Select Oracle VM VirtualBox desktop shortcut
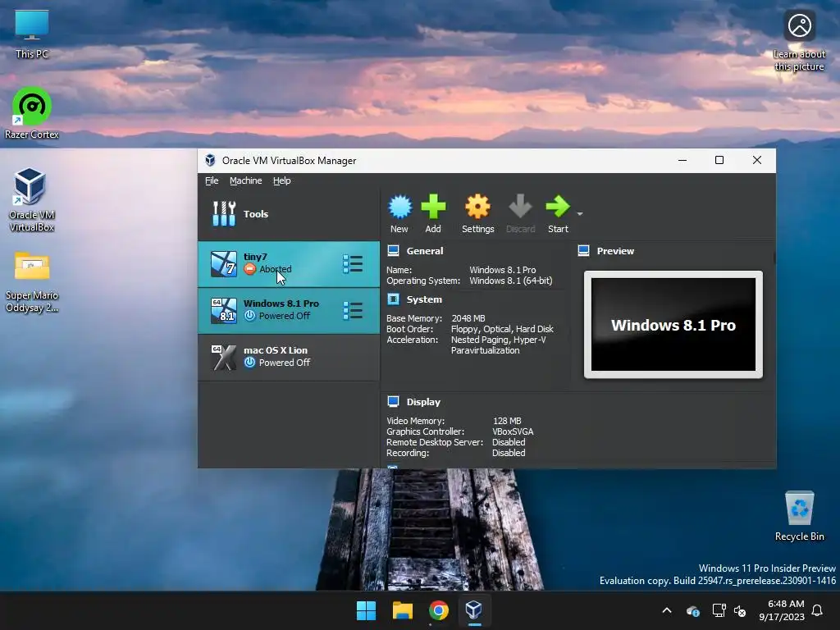Image resolution: width=840 pixels, height=630 pixels. point(32,199)
